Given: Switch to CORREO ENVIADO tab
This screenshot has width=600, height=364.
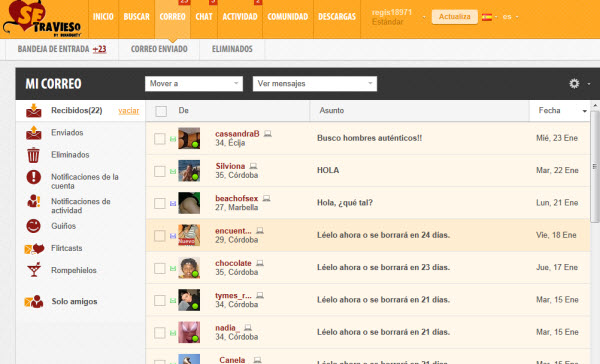Looking at the screenshot, I should 159,49.
